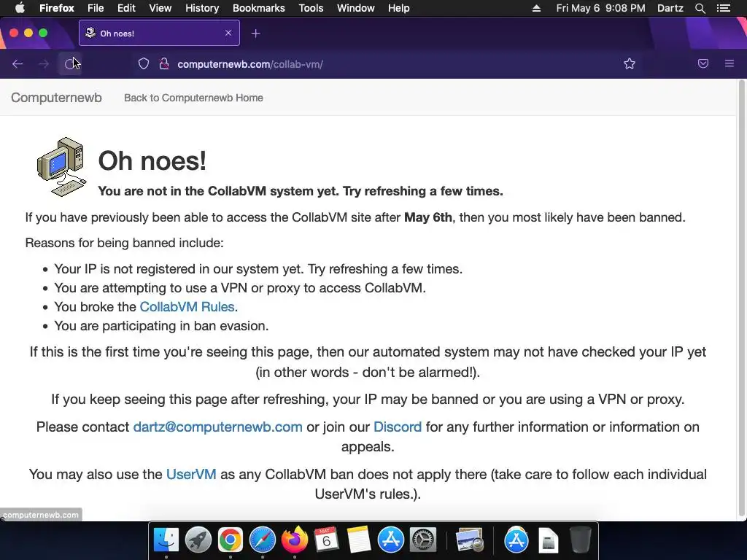Open the document stack beside the Trash
Viewport: 747px width, 560px height.
coord(549,540)
